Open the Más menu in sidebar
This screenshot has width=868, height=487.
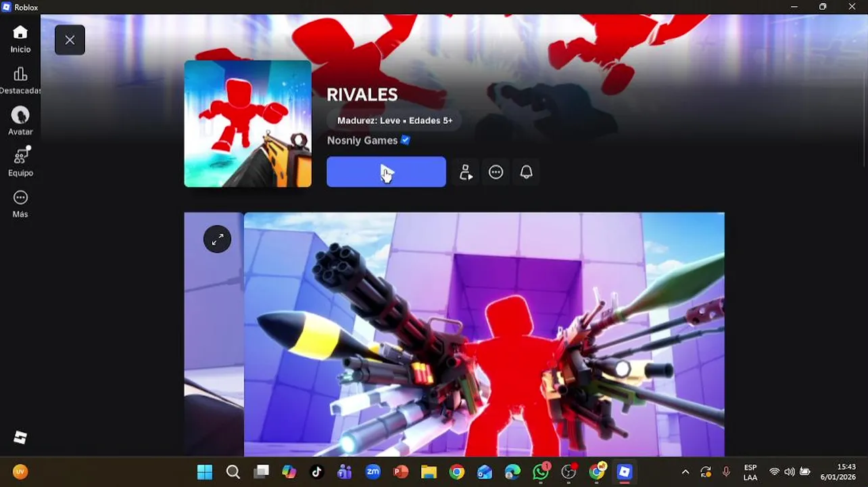coord(20,204)
